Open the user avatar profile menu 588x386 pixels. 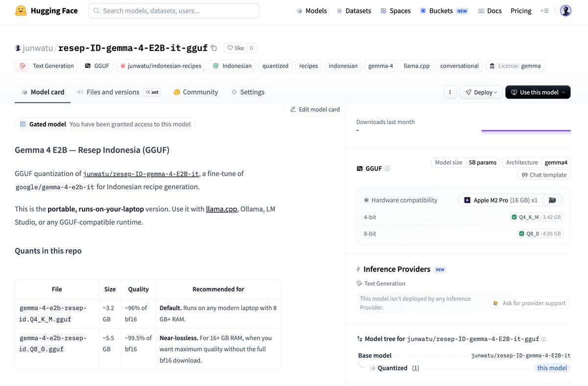pos(565,11)
